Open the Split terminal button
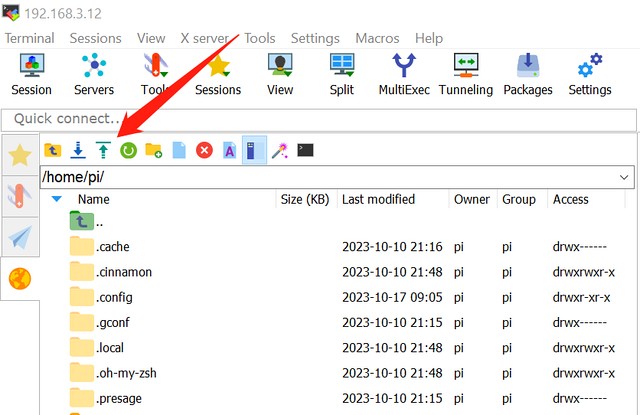 click(x=342, y=74)
